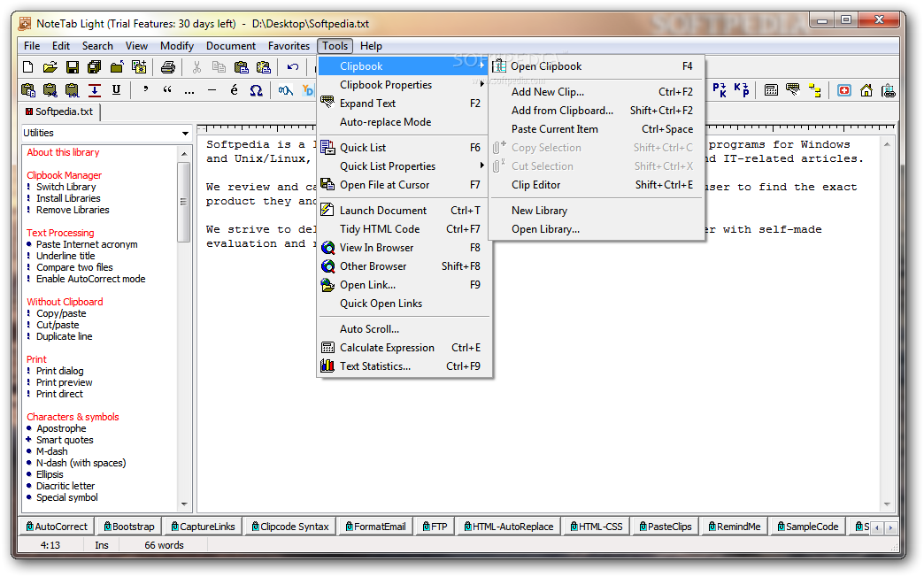
Task: Choose Open Library... in submenu
Action: (597, 229)
